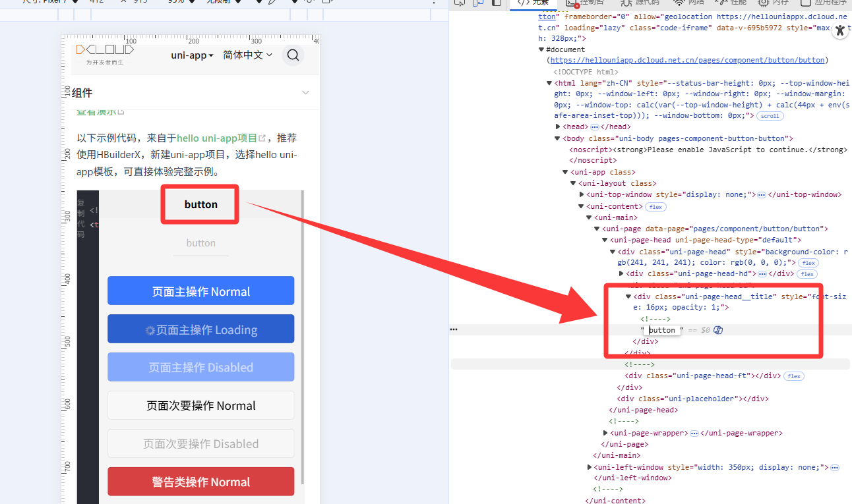This screenshot has width=852, height=504.
Task: Click the 页面主操作 Normal button
Action: [x=200, y=291]
